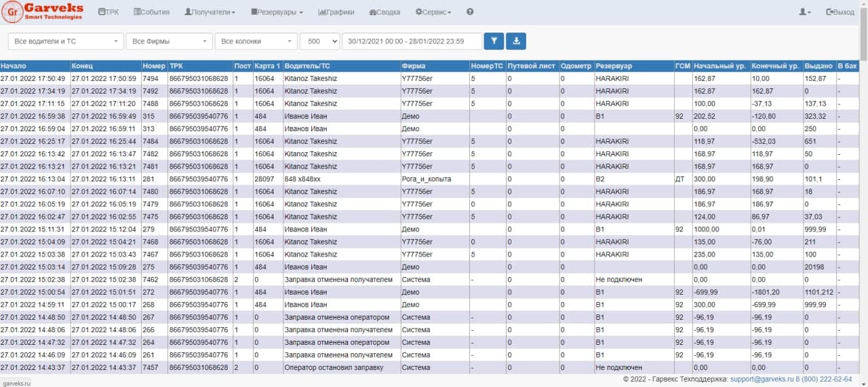Click the Начало column header
868x387 pixels.
pyautogui.click(x=14, y=66)
